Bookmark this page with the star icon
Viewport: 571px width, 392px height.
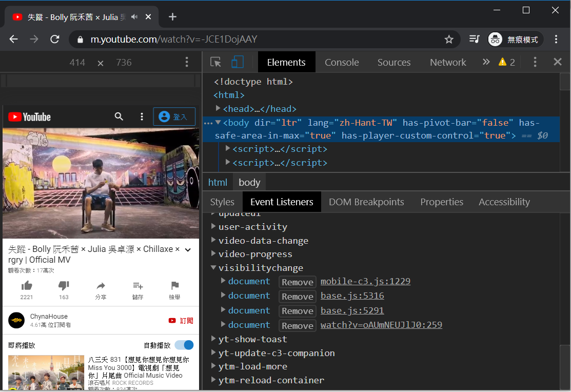(448, 40)
